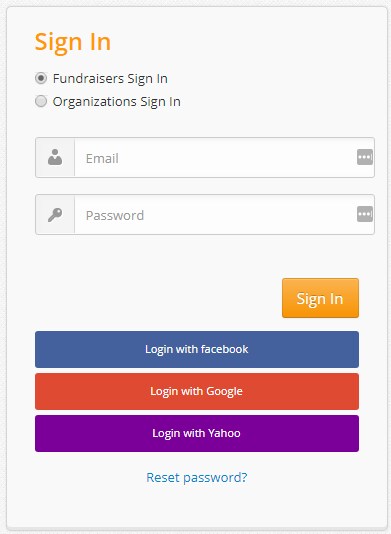This screenshot has height=534, width=391.
Task: Click the orange Sign In button
Action: pos(320,298)
